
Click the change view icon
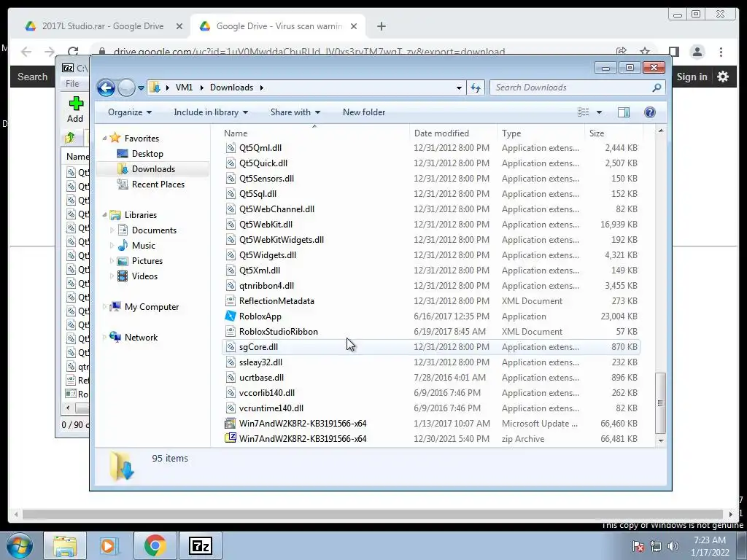[x=584, y=112]
